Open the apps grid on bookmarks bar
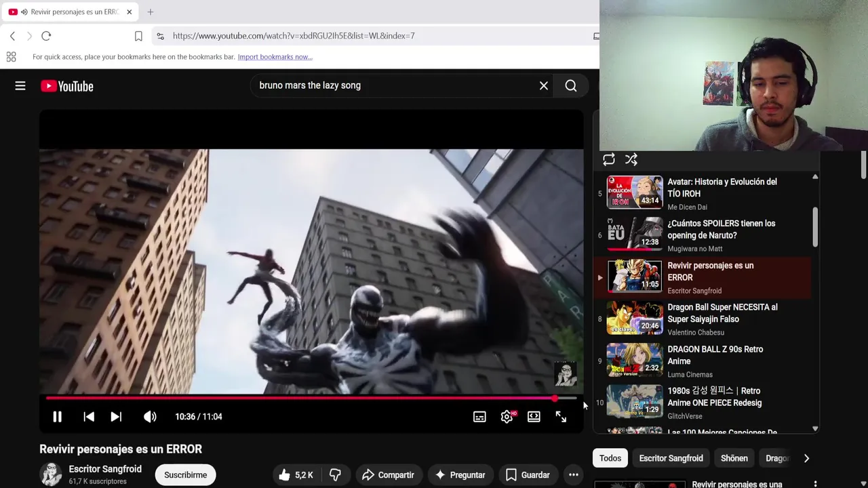The image size is (868, 488). pyautogui.click(x=11, y=57)
